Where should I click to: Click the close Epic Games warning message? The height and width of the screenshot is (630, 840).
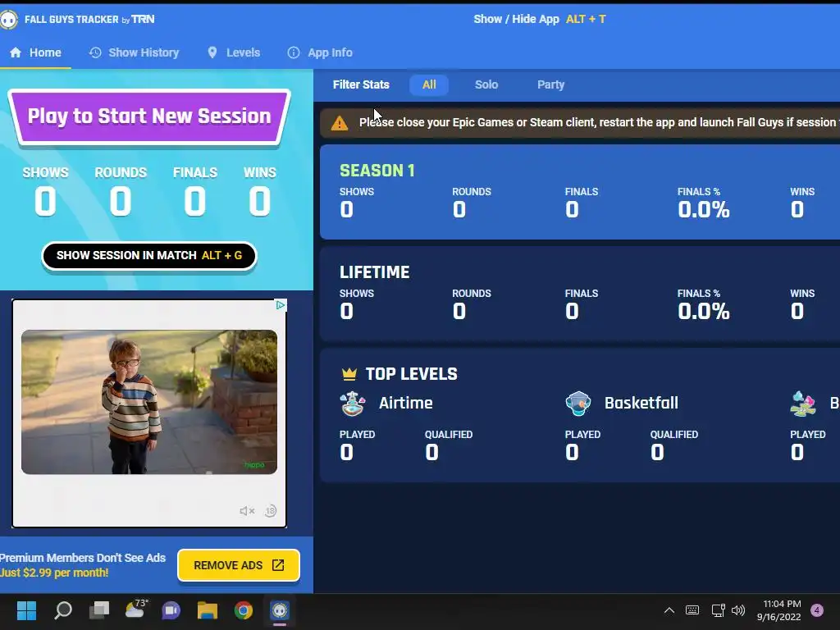597,123
